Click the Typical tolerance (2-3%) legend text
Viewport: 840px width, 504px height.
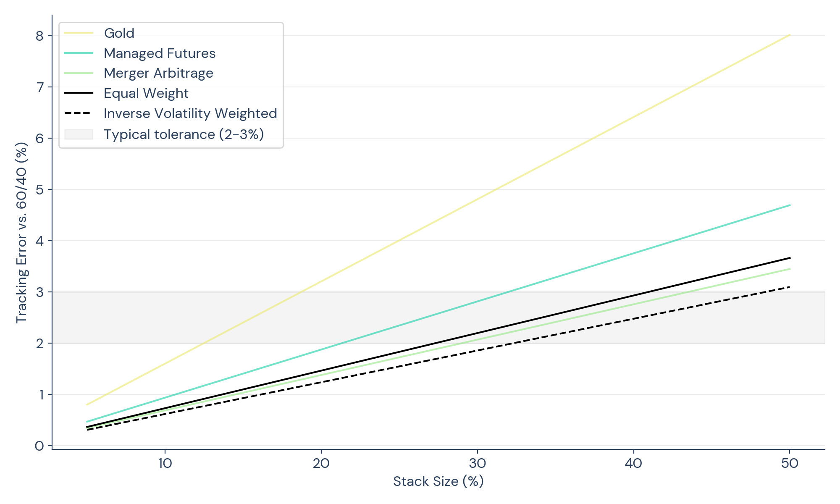tap(184, 134)
